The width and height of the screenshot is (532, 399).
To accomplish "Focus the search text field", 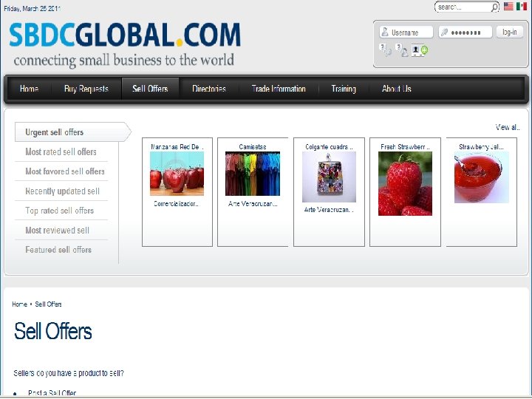I will pos(463,7).
